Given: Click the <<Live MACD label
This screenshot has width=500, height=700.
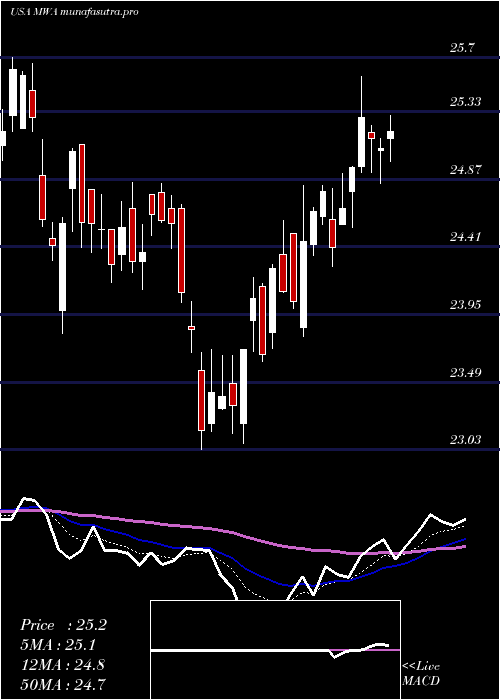Looking at the screenshot, I should tap(421, 674).
